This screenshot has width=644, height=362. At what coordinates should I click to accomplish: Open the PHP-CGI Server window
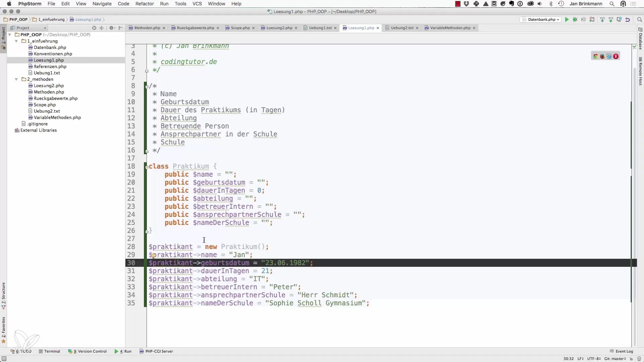(156, 351)
